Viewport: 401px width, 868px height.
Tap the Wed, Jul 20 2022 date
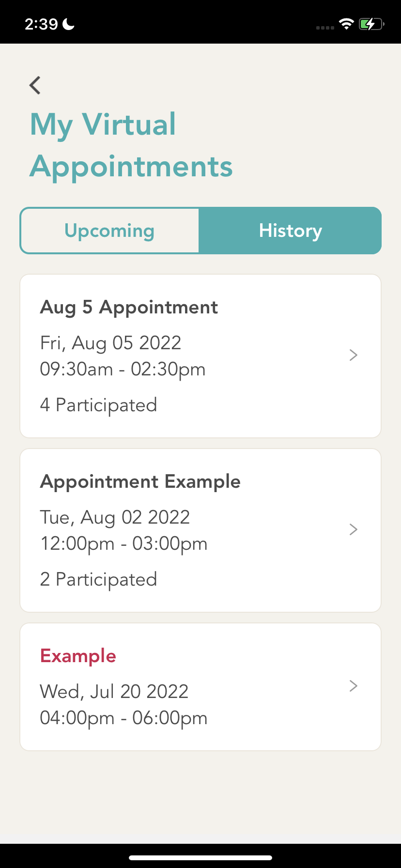pyautogui.click(x=114, y=692)
